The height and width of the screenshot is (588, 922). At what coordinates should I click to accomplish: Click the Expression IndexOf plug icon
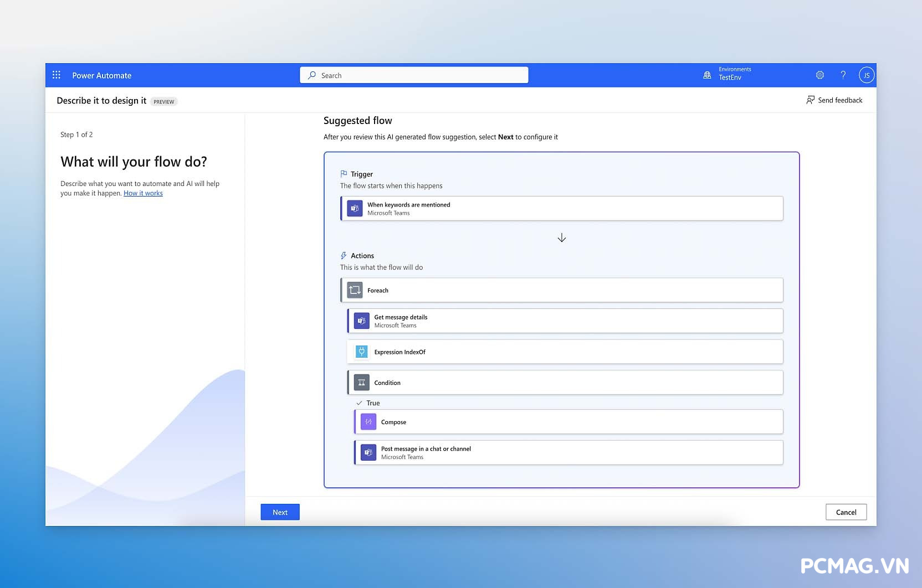(x=361, y=351)
